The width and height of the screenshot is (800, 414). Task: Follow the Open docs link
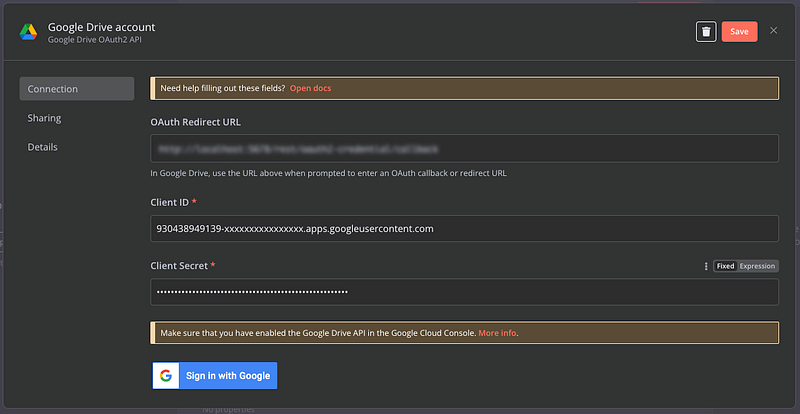click(310, 88)
